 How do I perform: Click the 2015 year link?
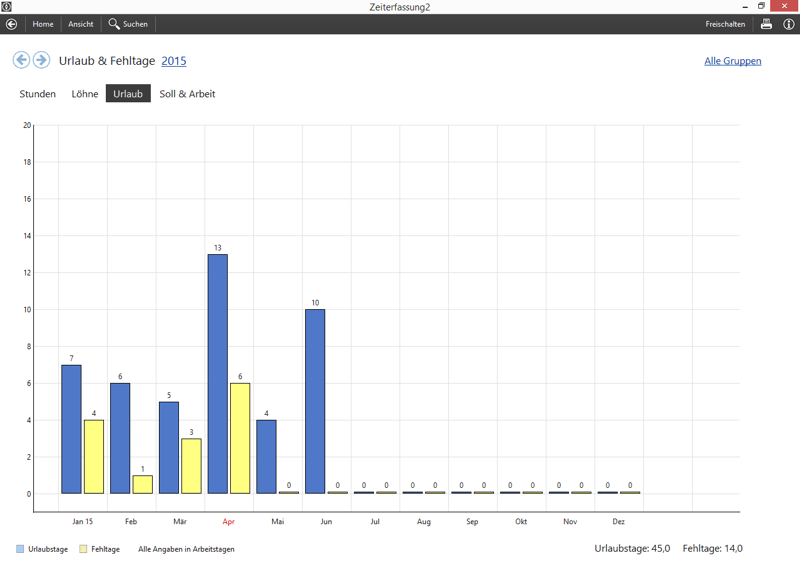(174, 61)
